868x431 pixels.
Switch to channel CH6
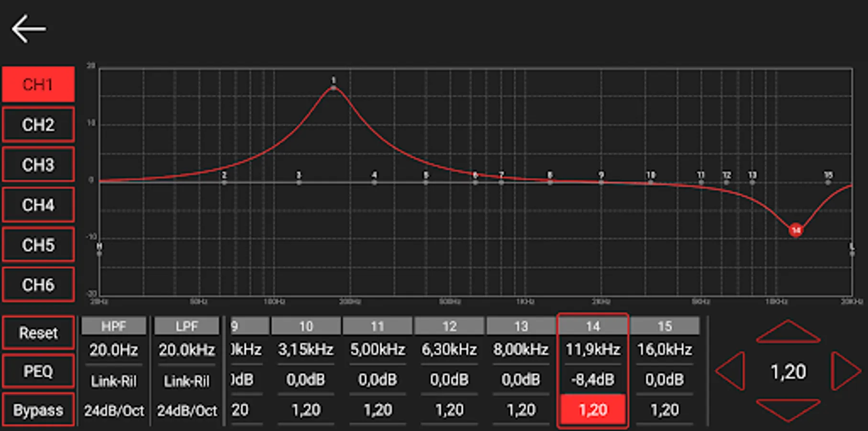click(38, 285)
